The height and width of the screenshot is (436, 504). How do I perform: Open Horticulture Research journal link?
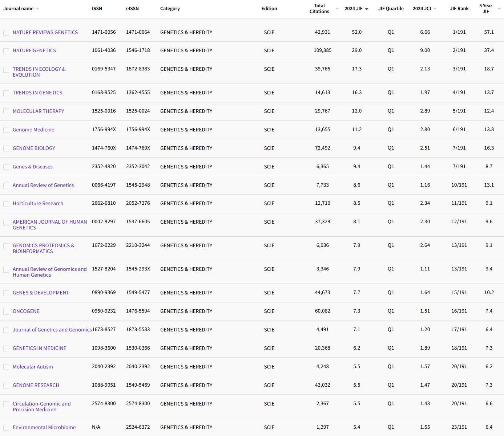[38, 203]
